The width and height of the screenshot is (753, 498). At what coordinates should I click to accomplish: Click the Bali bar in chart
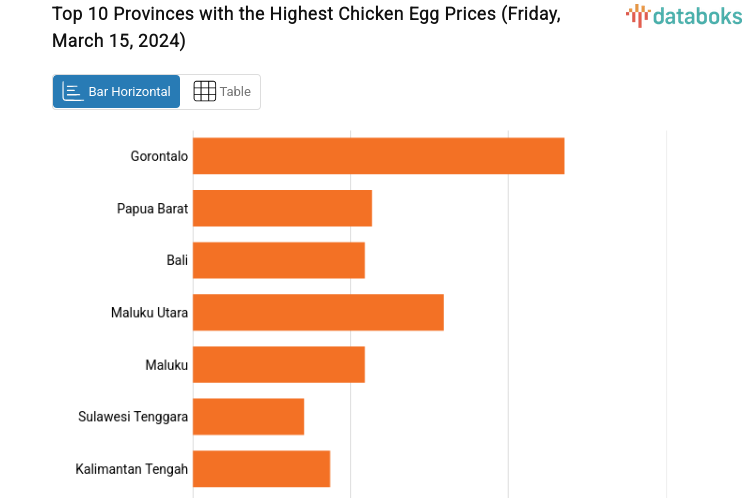pos(278,260)
